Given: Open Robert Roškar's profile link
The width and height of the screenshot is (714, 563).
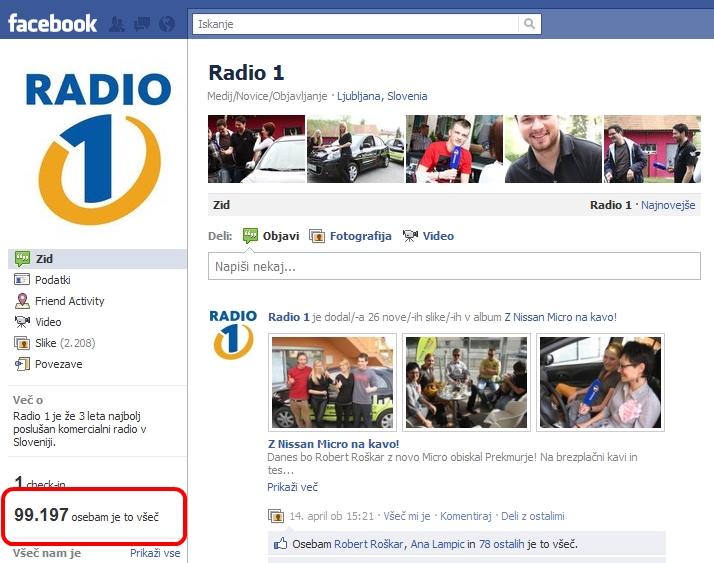Looking at the screenshot, I should tap(368, 544).
